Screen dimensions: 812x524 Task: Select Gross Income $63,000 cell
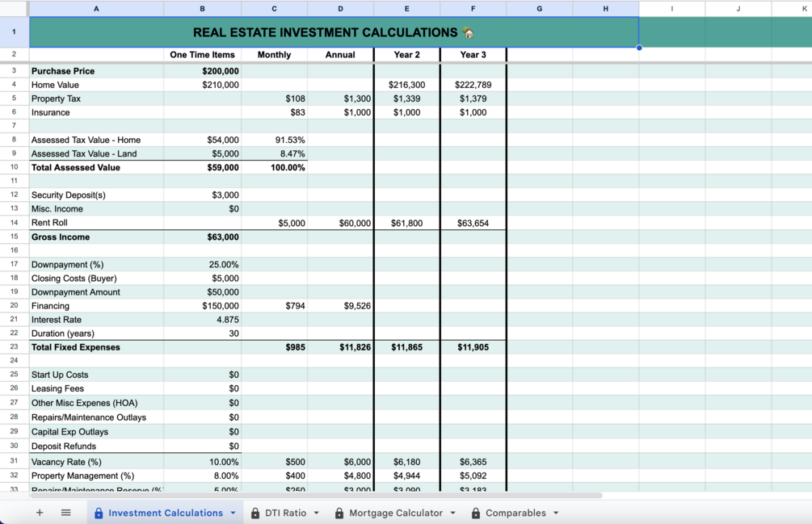203,237
